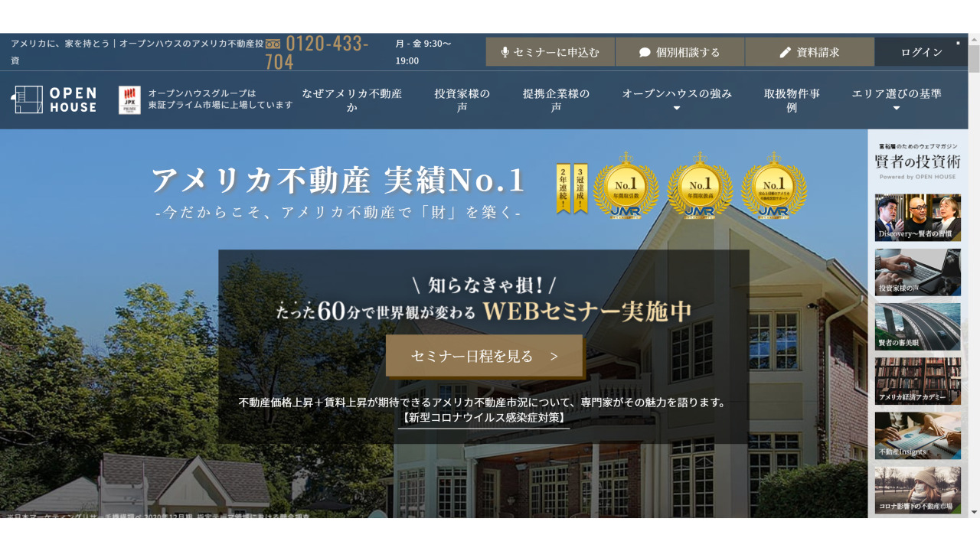Click the WEBセミナー実施中 banner text

(586, 311)
